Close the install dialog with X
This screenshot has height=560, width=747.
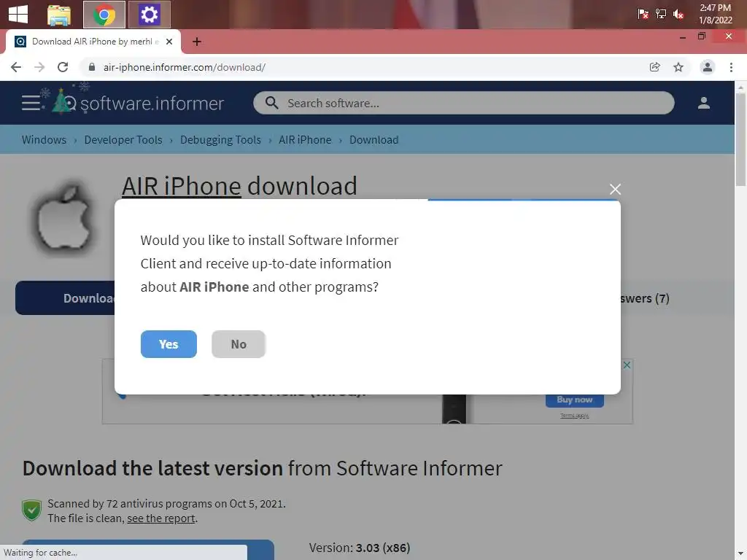click(615, 189)
